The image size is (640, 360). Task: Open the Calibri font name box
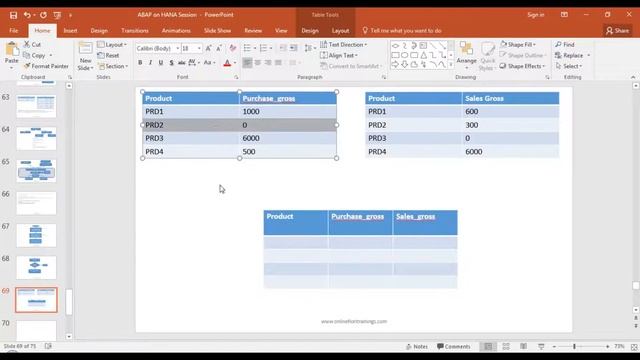point(158,48)
